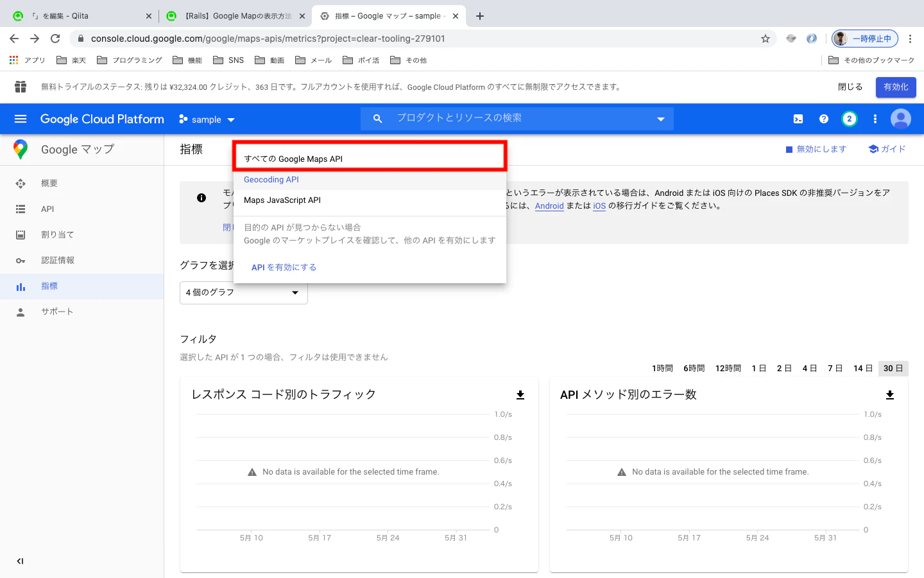
Task: Open the 4 個のグラフ dropdown
Action: point(244,292)
